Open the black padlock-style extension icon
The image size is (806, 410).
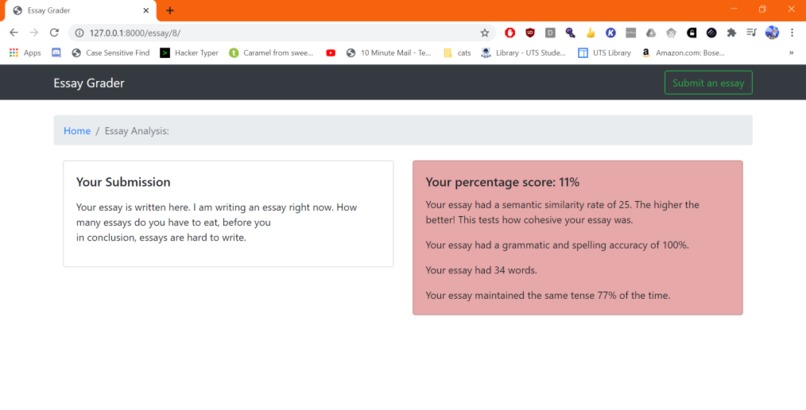(x=691, y=33)
